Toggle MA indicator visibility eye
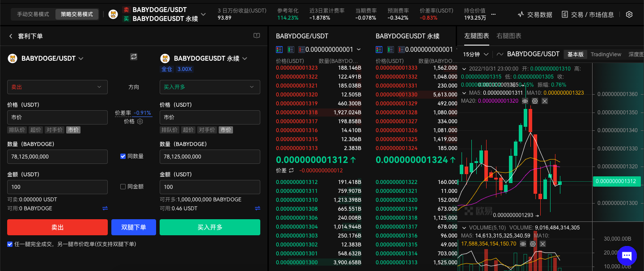This screenshot has width=644, height=271. tap(525, 101)
